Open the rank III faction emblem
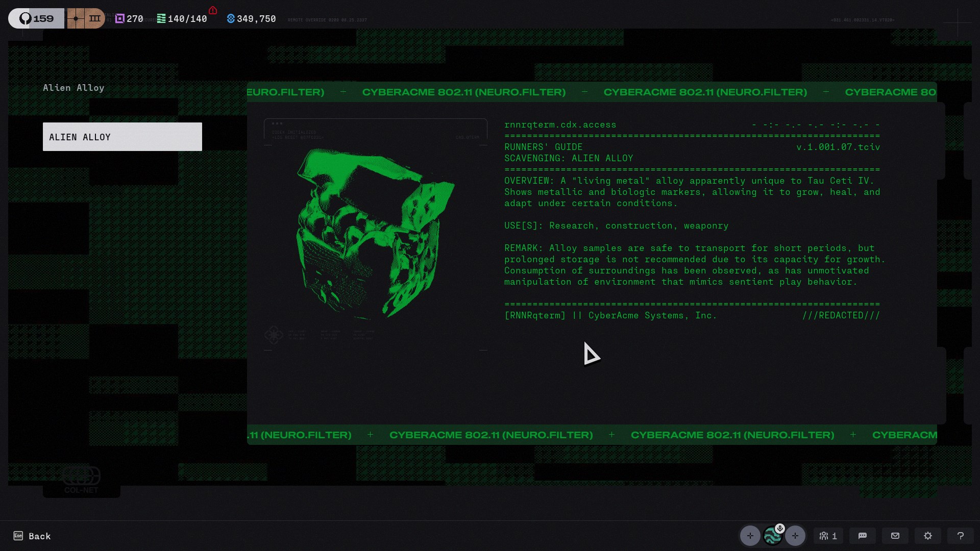The image size is (980, 551). pos(86,18)
